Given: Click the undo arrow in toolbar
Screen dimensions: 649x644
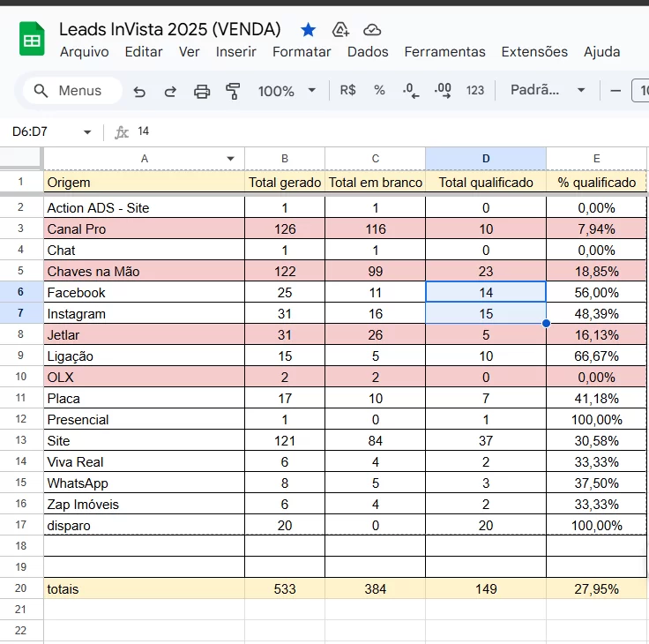Looking at the screenshot, I should [139, 91].
